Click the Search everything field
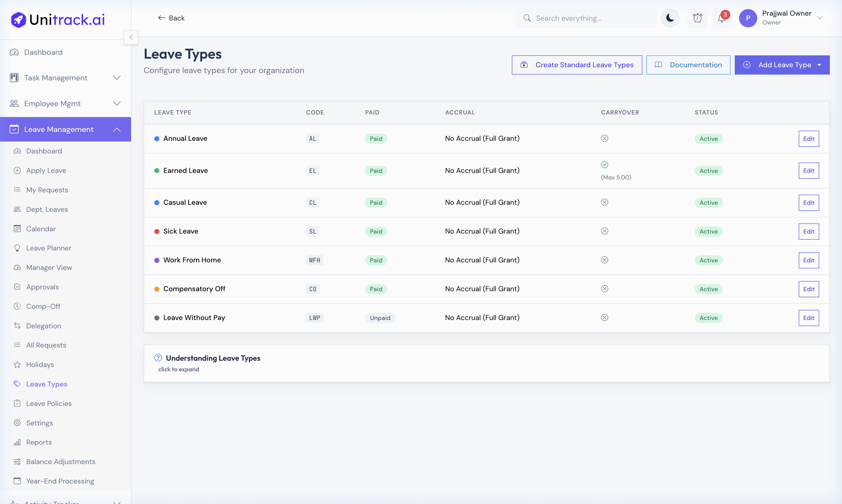The height and width of the screenshot is (504, 842). coord(586,18)
